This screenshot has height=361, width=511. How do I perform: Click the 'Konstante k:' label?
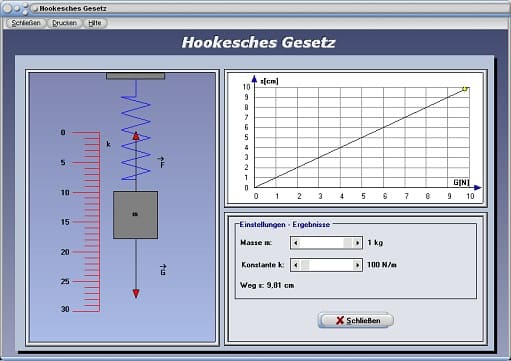[263, 265]
